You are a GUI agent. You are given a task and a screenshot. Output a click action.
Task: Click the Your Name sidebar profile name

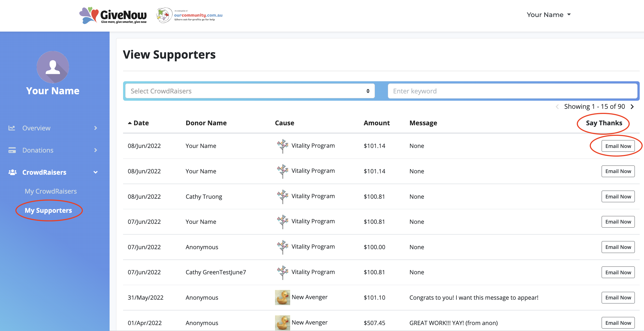(x=53, y=91)
